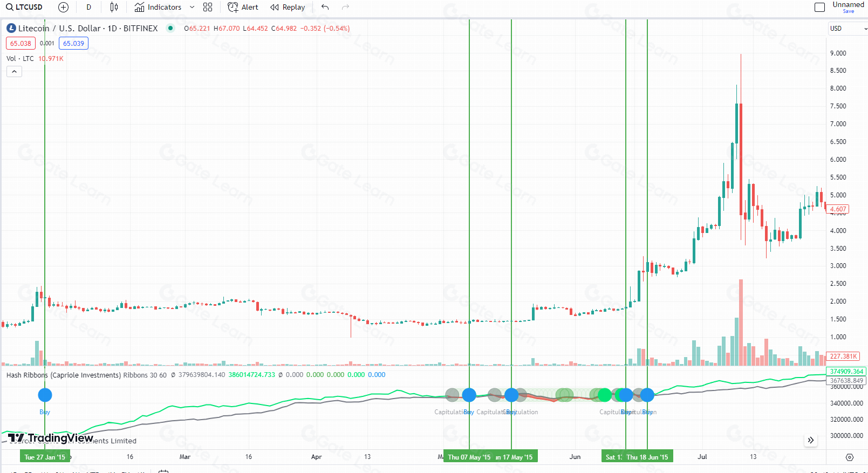Click the Buy marker circle at 07 May

click(x=469, y=395)
